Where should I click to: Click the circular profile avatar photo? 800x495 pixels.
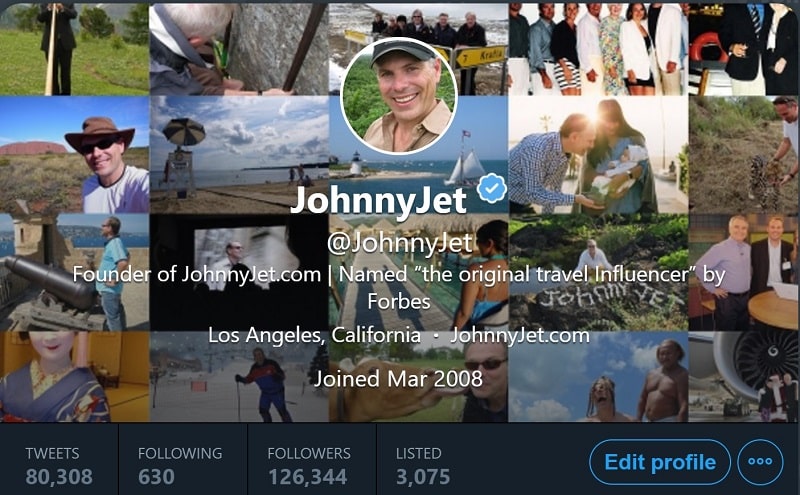coord(398,95)
